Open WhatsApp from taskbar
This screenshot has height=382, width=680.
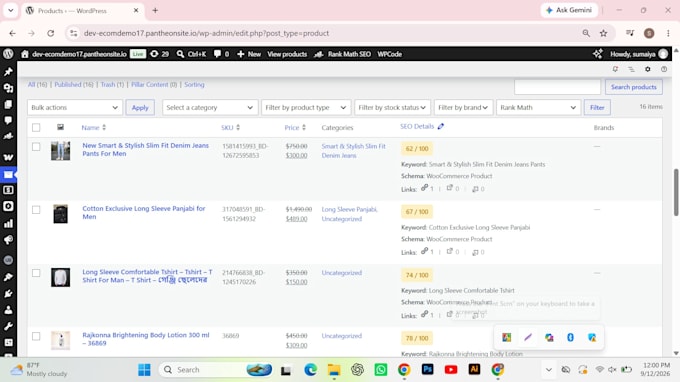click(x=381, y=369)
